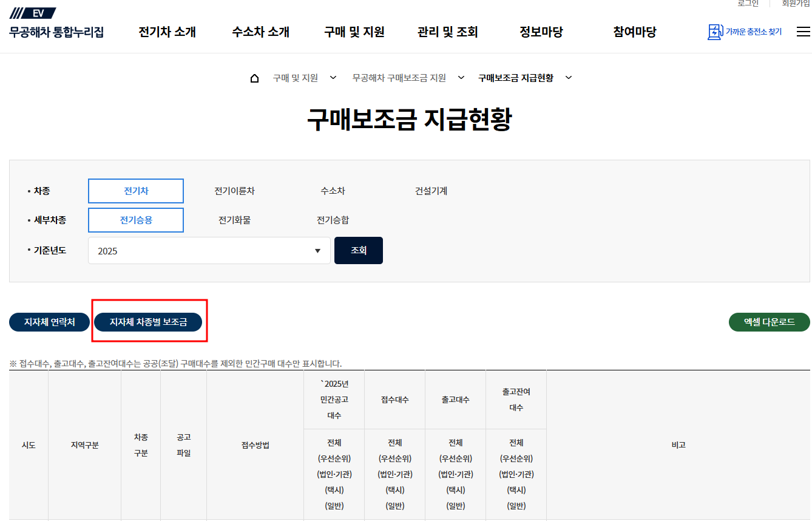Expand the 구매보조금 지급현황 breadcrumb dropdown
The image size is (812, 521).
(568, 78)
